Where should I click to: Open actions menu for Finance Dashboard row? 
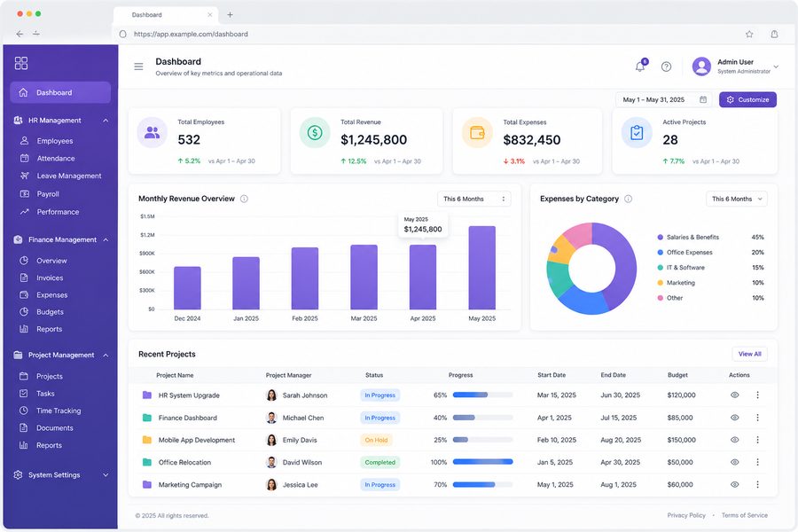click(757, 418)
